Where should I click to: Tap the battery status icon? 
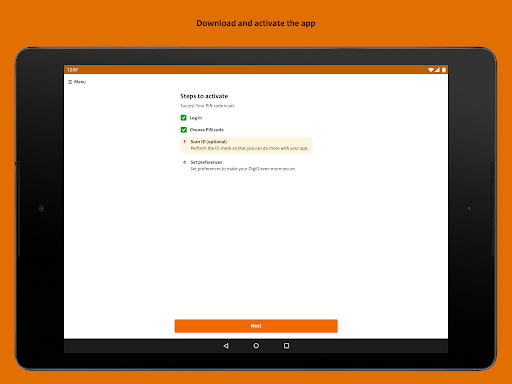[444, 70]
